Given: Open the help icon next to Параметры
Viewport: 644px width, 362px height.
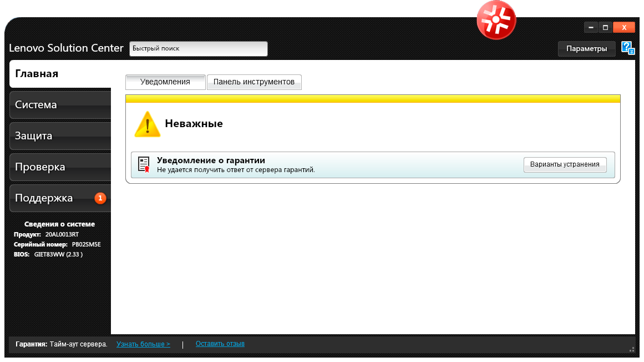Looking at the screenshot, I should [x=627, y=48].
